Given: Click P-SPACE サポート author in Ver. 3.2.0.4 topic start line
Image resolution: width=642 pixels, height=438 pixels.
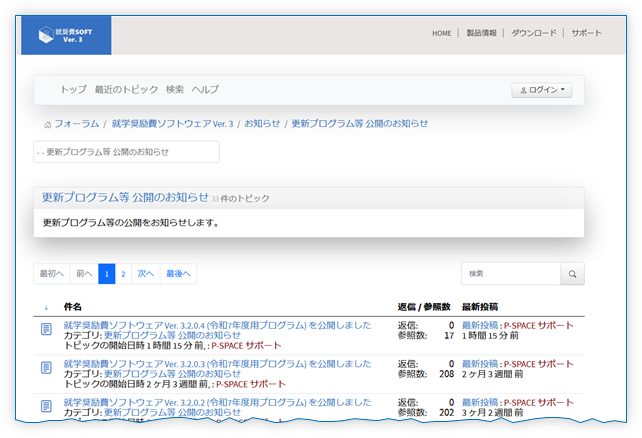Looking at the screenshot, I should pyautogui.click(x=246, y=346).
